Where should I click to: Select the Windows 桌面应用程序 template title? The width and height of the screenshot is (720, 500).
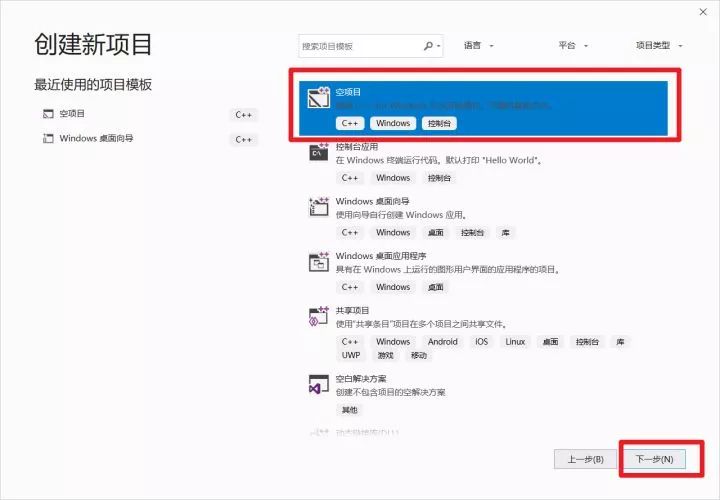(381, 256)
